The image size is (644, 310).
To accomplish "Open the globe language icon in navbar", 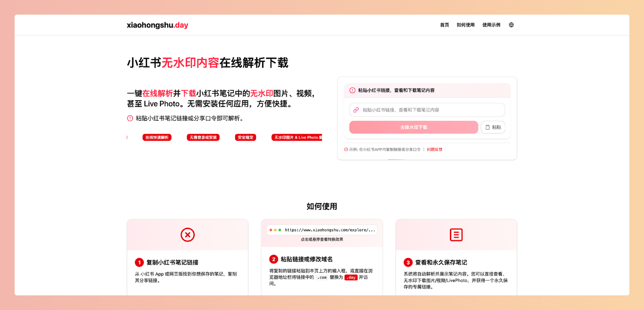I will (511, 25).
